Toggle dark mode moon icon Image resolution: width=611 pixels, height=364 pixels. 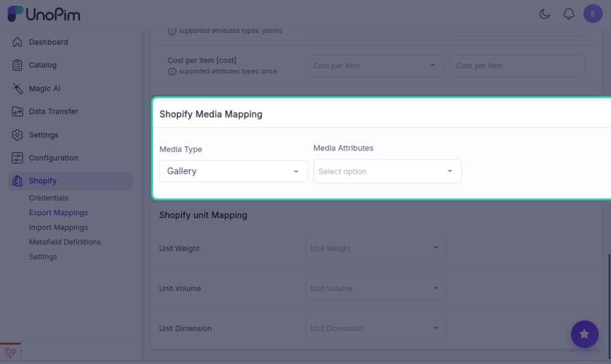545,14
